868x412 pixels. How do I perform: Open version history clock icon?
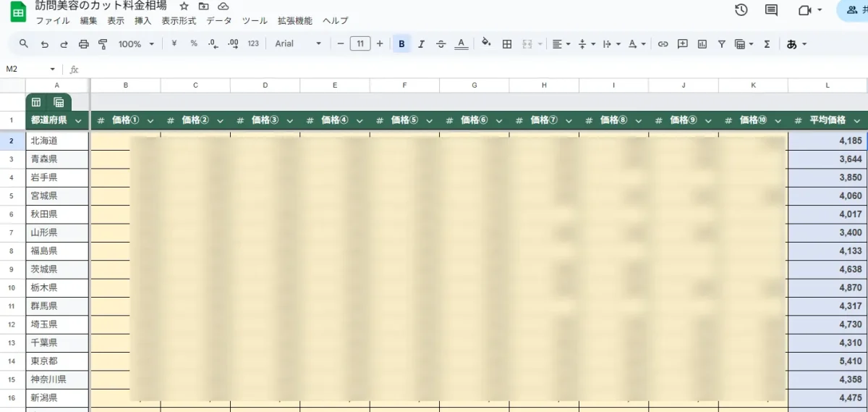741,9
